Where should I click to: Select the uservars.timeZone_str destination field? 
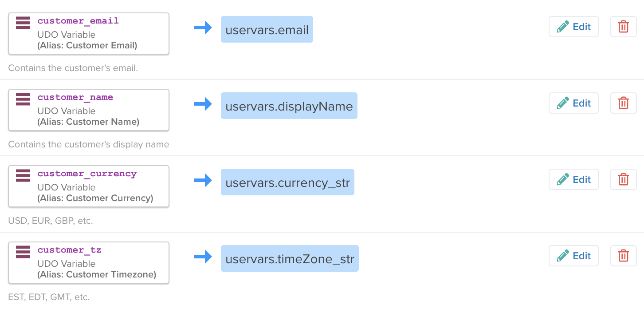(x=290, y=258)
